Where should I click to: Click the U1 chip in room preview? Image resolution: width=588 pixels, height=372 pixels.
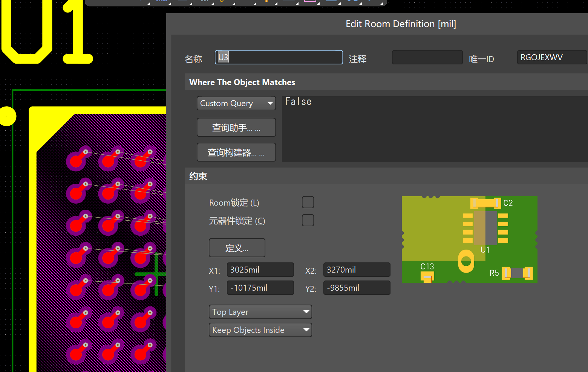485,228
